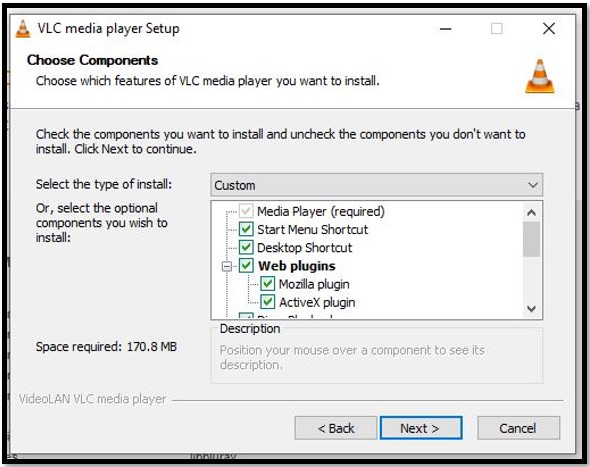590x467 pixels.
Task: Toggle the Web plugins checkbox
Action: (x=246, y=266)
